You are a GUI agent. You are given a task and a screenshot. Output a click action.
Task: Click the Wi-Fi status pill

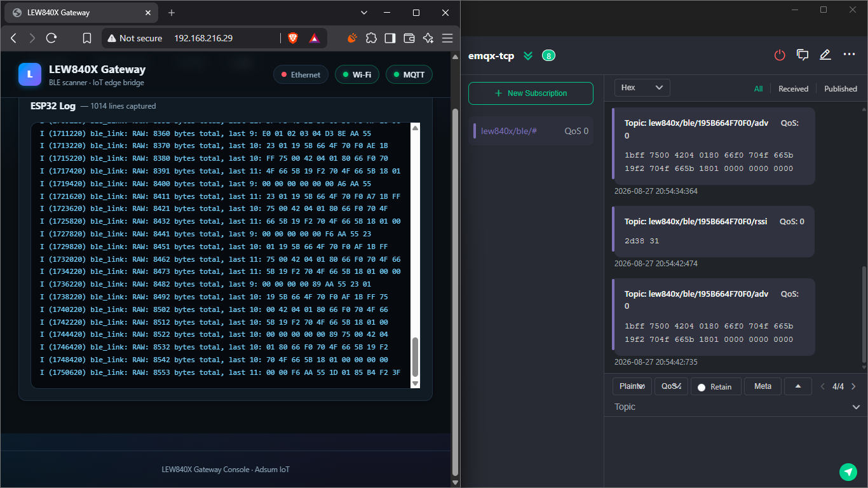pyautogui.click(x=357, y=75)
